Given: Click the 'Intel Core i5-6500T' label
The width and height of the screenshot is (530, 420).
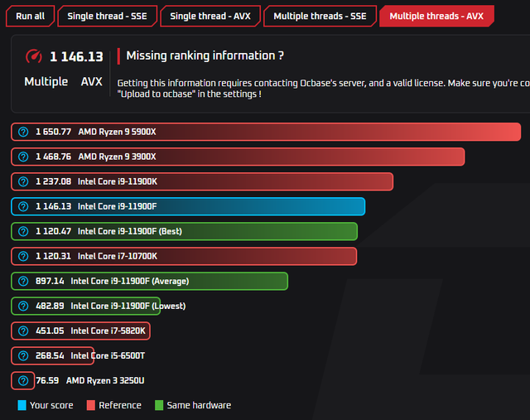Looking at the screenshot, I should 108,355.
